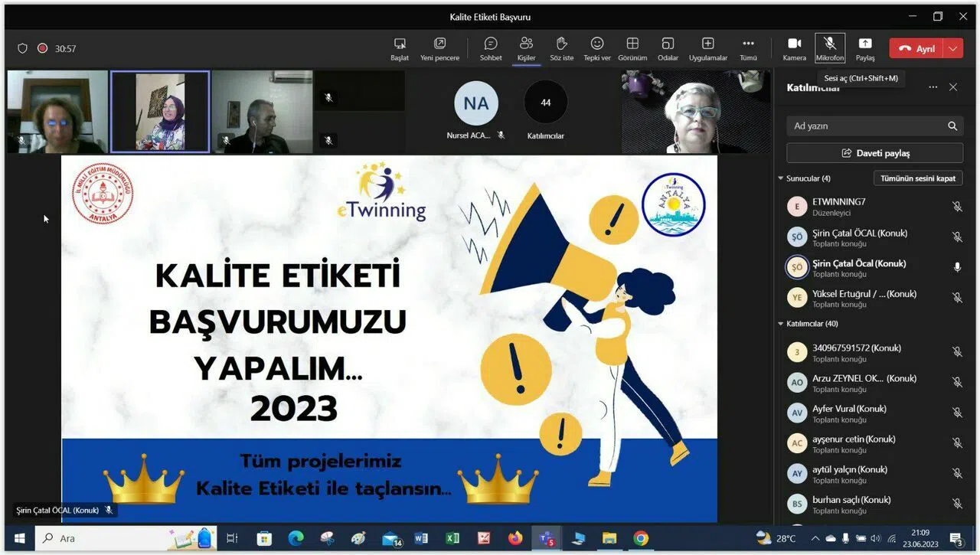This screenshot has height=555, width=980.
Task: Toggle microphone of ETWINNING7 in list
Action: click(x=957, y=207)
